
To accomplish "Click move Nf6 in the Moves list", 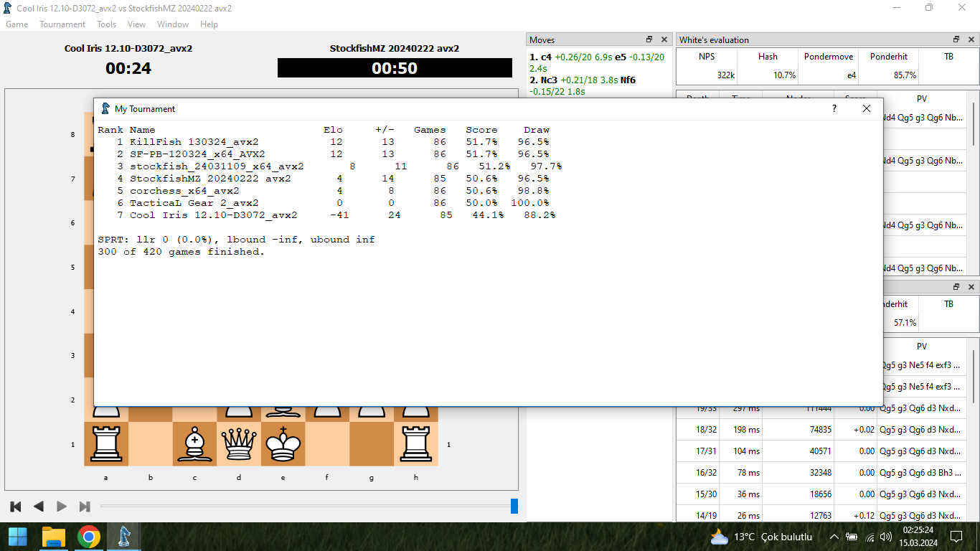I will (628, 80).
